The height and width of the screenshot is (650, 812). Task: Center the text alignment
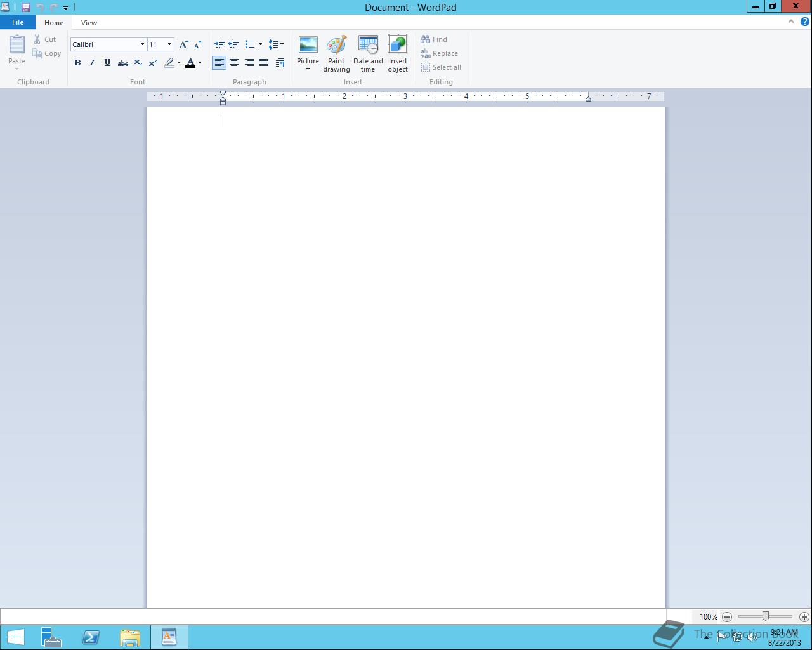point(234,63)
